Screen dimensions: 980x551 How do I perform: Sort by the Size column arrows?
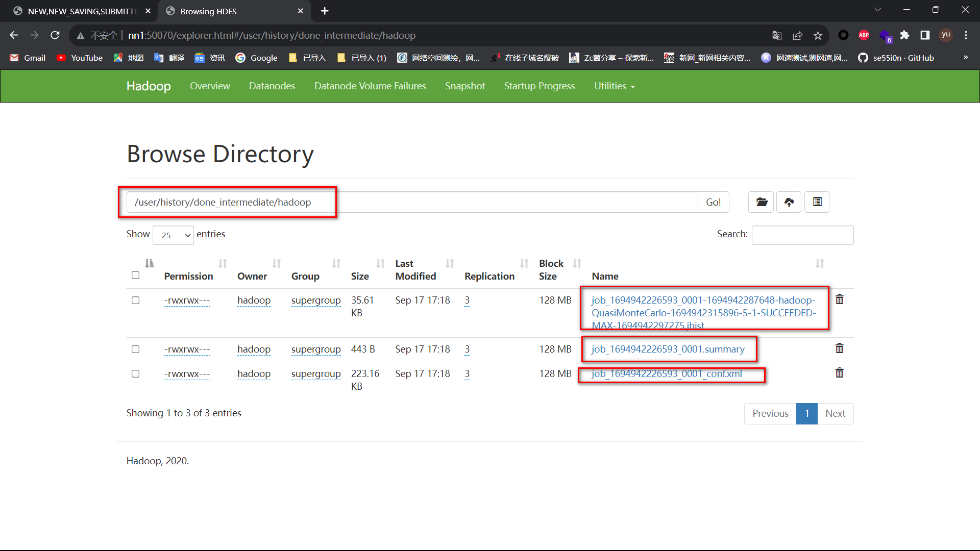click(380, 263)
